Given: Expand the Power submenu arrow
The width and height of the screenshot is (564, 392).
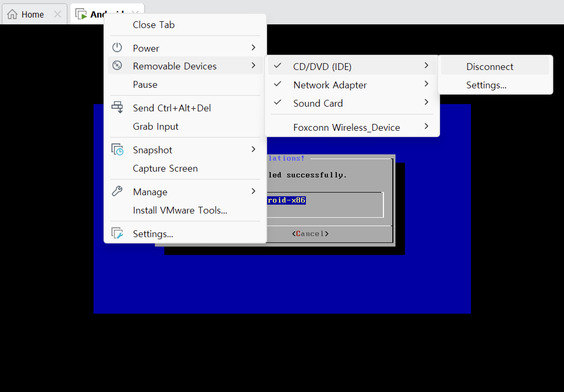Looking at the screenshot, I should click(253, 48).
